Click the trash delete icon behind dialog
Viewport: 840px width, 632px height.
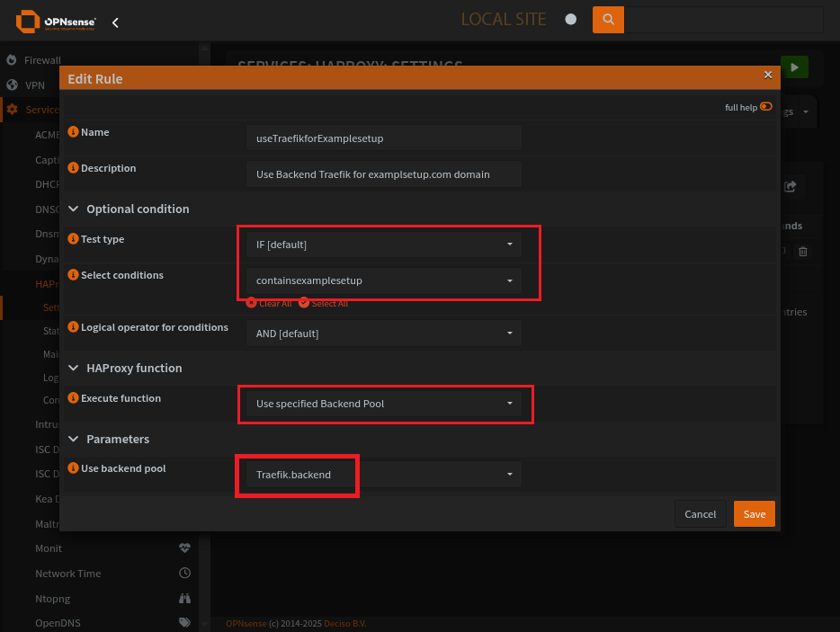click(x=802, y=251)
